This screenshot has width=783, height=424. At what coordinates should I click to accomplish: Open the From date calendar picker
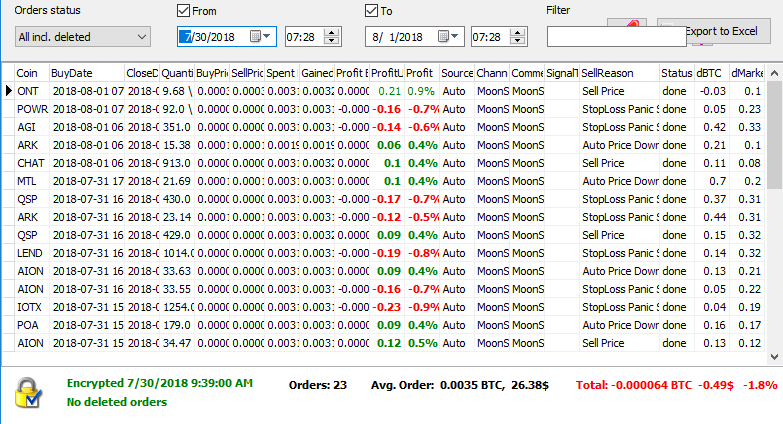click(x=258, y=37)
